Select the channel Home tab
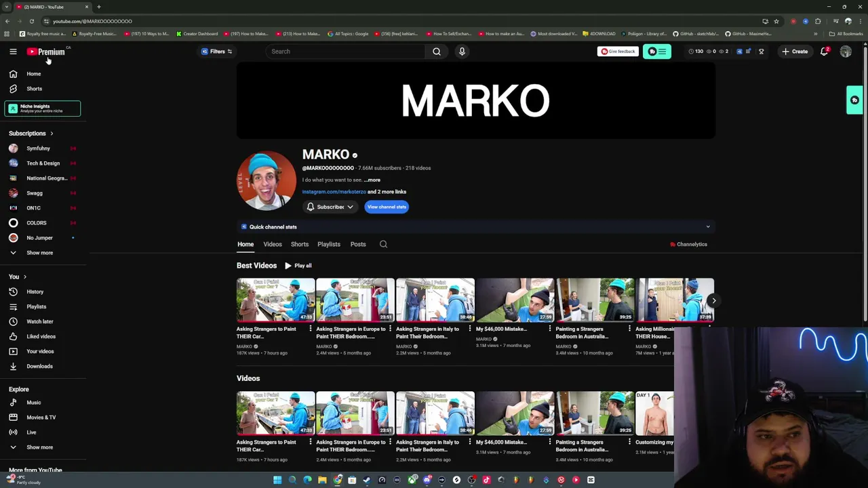868x488 pixels. [245, 244]
